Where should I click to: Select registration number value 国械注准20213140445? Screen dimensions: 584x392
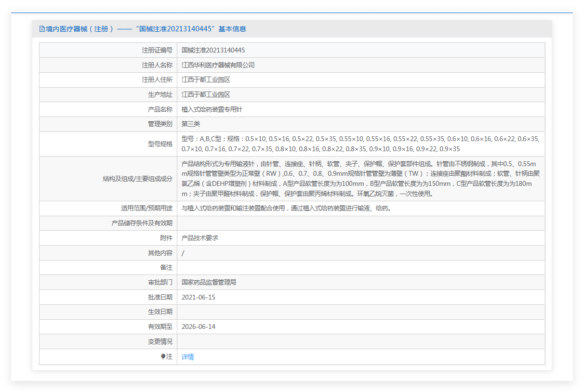tap(213, 50)
